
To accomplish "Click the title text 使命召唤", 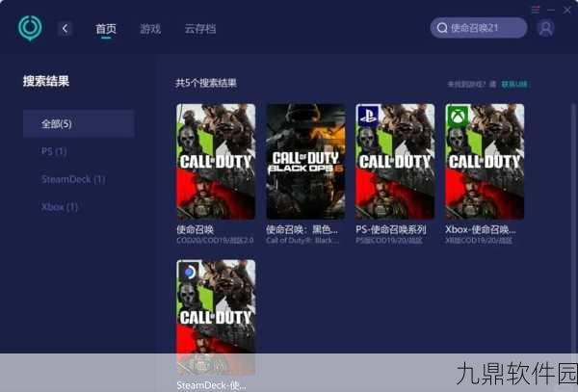I will (195, 229).
